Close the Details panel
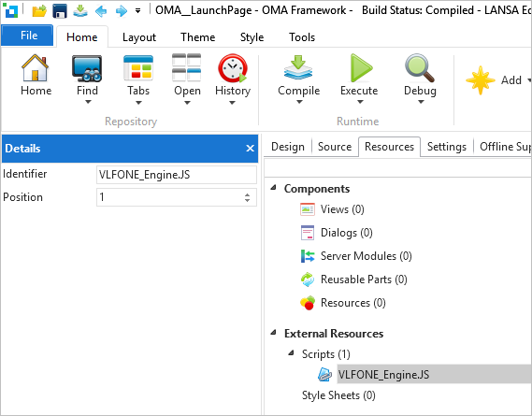532x416 pixels. 250,149
